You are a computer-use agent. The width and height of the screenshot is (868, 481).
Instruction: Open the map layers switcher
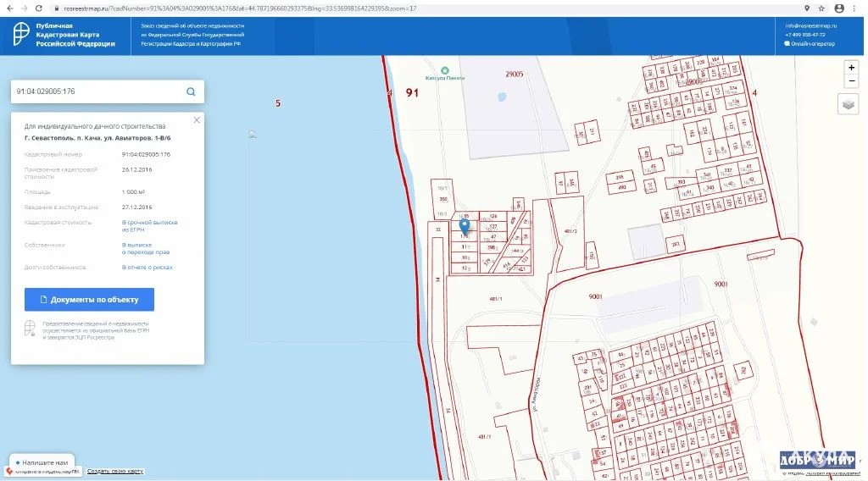pos(849,104)
